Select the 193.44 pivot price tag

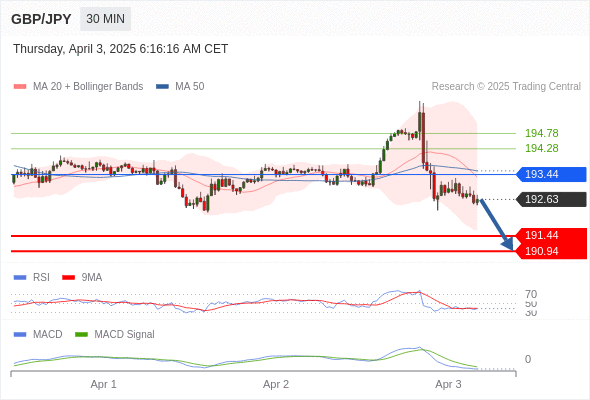(551, 174)
